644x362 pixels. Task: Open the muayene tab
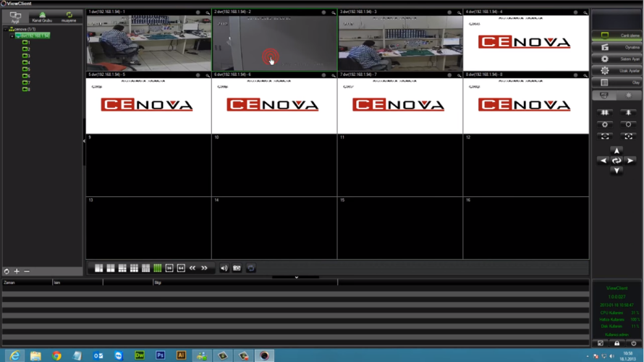[x=69, y=17]
